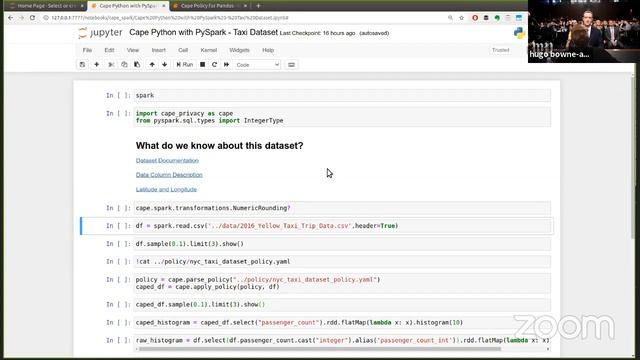640x360 pixels.
Task: Select the NumericRounding? cell
Action: (342, 208)
